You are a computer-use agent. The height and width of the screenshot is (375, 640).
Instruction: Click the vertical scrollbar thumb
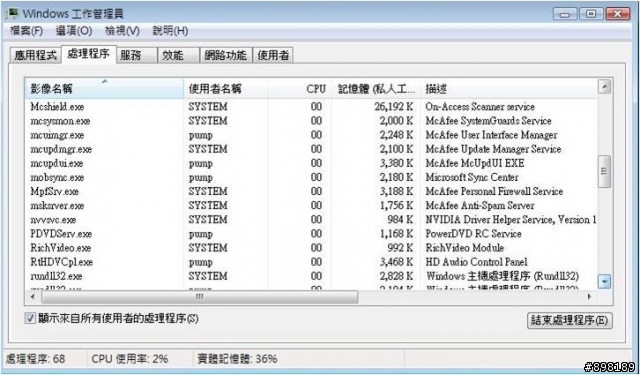tap(604, 171)
